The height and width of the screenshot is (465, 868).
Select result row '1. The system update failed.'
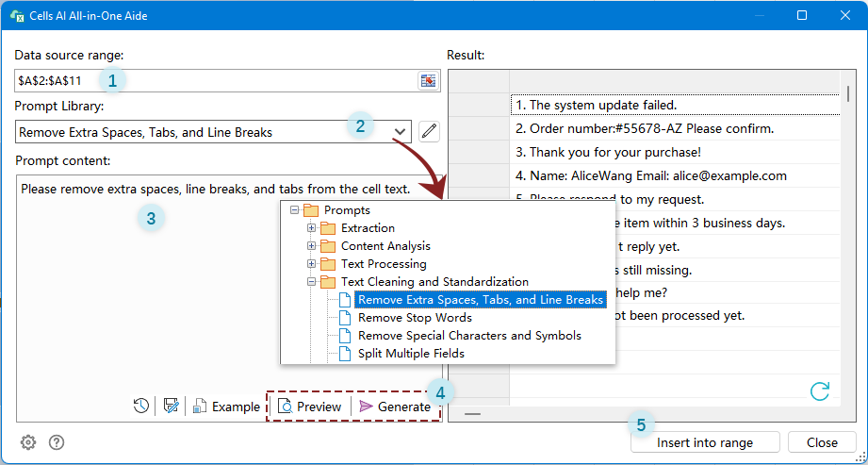tap(675, 105)
